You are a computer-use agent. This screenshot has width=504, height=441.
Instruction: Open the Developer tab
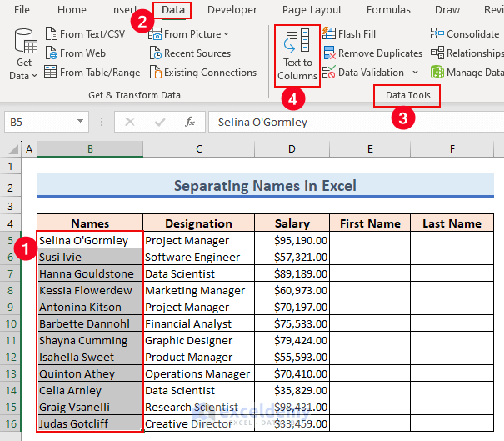(x=232, y=10)
